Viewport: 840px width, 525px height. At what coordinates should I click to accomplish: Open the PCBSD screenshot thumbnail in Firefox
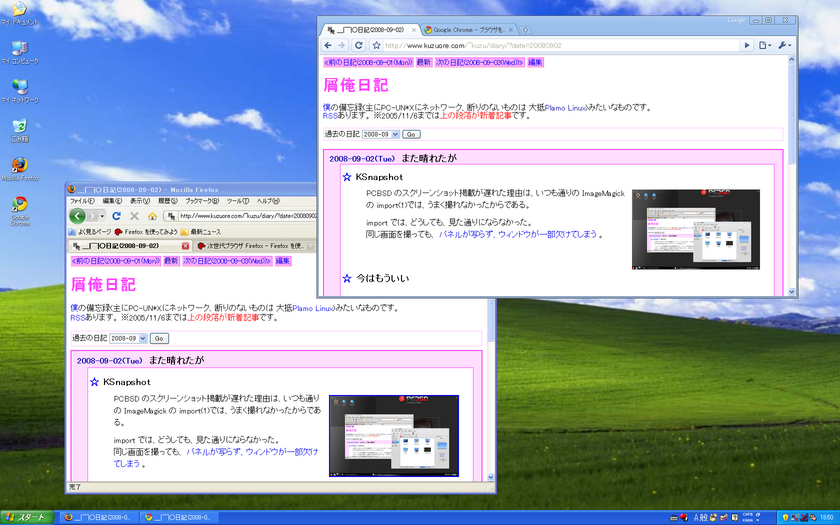pyautogui.click(x=394, y=436)
